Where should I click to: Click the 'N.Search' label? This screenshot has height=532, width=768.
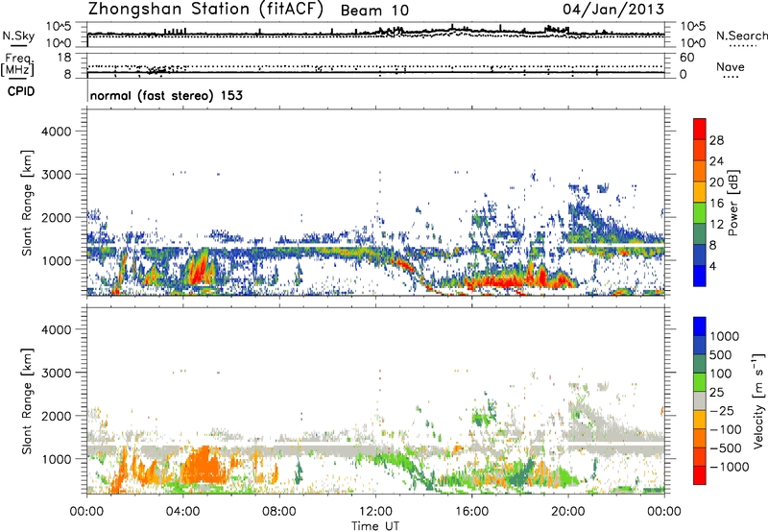click(741, 36)
